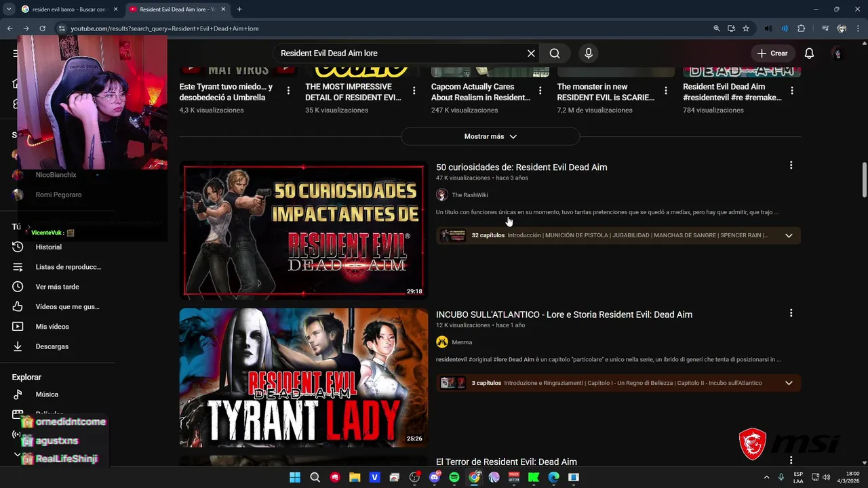
Task: Open options for THE MOST IMPRESSIVE DETAIL video
Action: (x=414, y=90)
